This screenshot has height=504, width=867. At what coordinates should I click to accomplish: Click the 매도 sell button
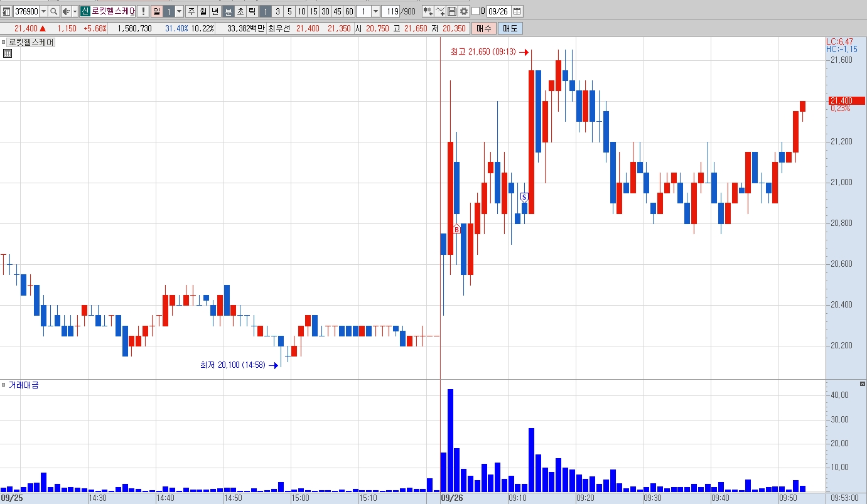pos(510,28)
